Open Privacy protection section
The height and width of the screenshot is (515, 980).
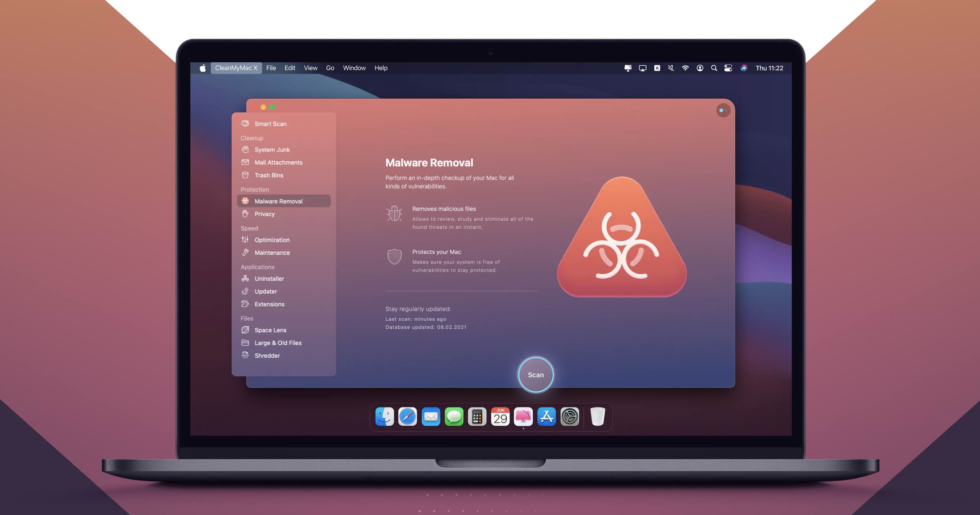click(265, 214)
